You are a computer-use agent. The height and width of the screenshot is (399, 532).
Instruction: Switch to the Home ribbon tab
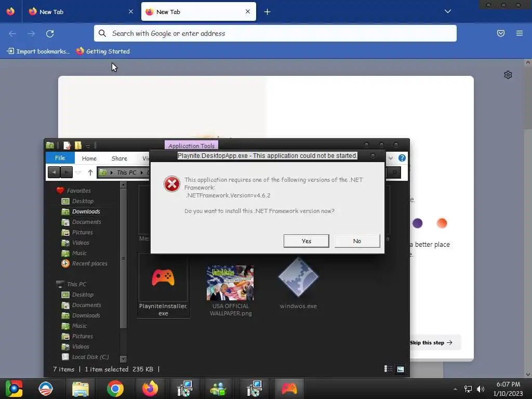click(89, 158)
